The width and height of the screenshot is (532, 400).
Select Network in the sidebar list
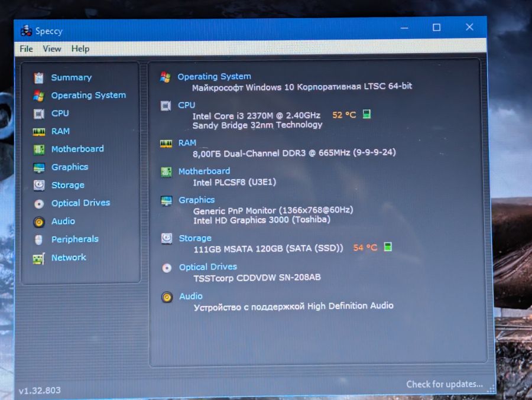click(x=69, y=258)
